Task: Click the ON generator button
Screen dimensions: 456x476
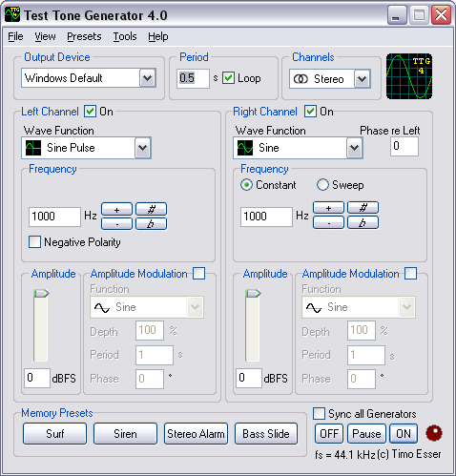Action: pyautogui.click(x=404, y=434)
